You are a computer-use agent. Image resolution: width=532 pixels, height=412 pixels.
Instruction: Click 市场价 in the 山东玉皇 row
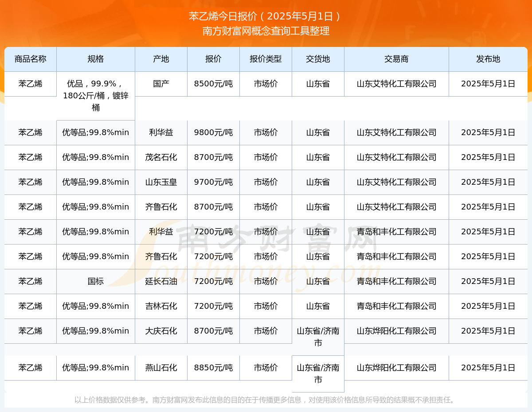[x=266, y=182]
